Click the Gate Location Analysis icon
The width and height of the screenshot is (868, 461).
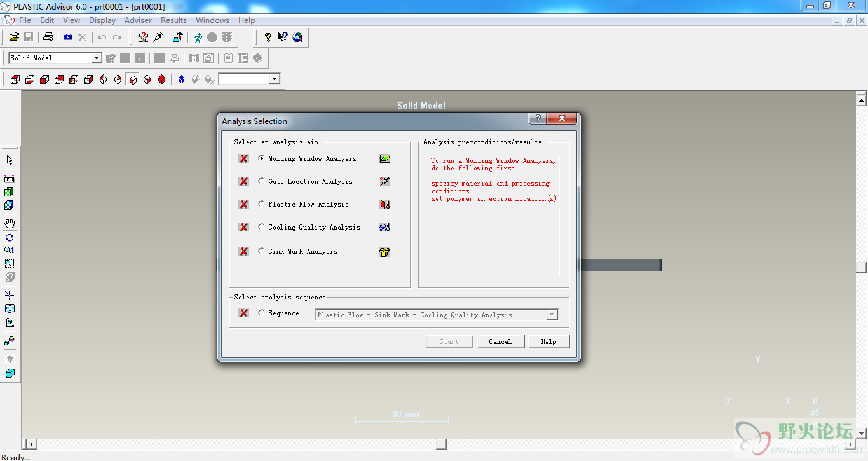point(384,181)
